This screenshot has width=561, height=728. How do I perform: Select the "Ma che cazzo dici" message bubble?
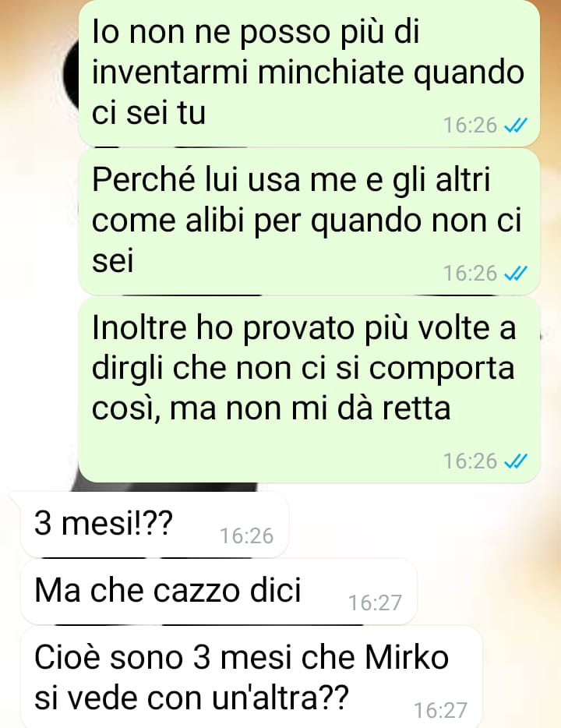pos(218,592)
